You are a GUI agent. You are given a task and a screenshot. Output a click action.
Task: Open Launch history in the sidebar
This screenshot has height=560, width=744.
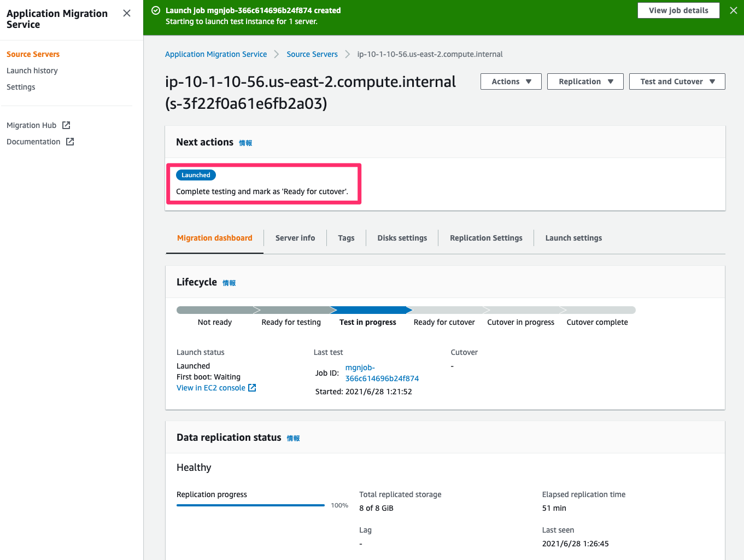(32, 71)
